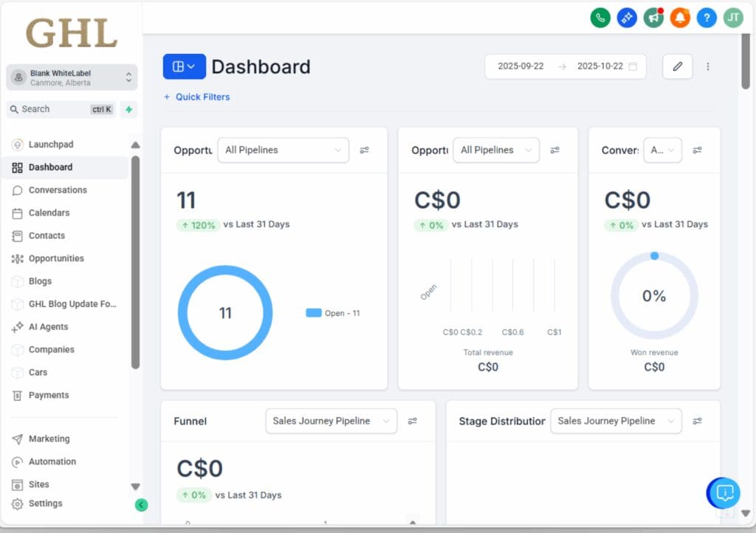The image size is (756, 533).
Task: Click the blue donut chart showing 11 opportunities
Action: pos(225,312)
